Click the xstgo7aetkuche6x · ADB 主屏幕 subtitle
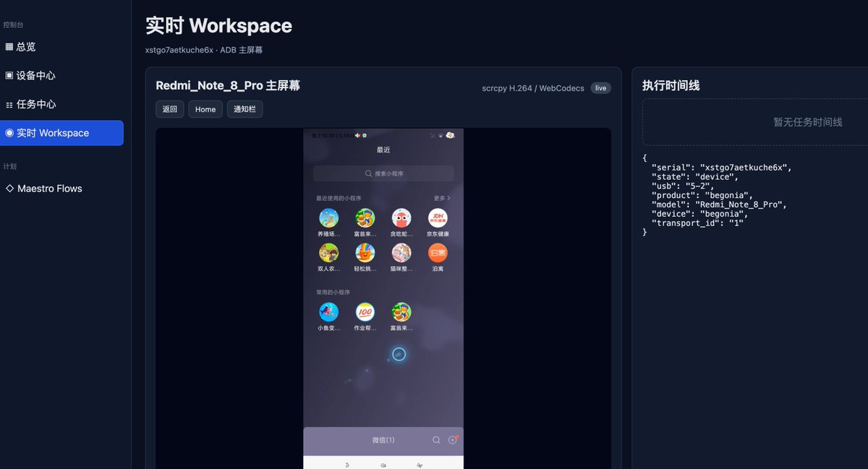868x469 pixels. click(x=204, y=50)
